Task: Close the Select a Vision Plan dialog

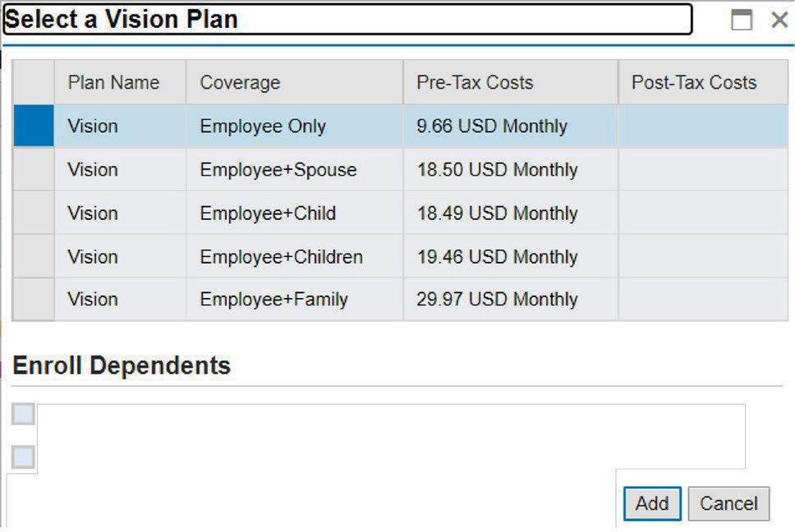Action: (779, 21)
